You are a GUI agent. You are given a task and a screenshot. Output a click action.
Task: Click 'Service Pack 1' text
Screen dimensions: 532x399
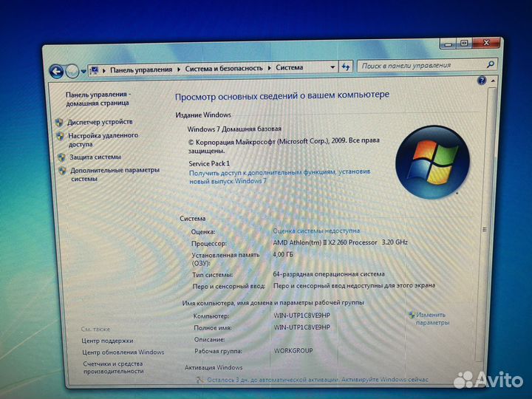pos(209,163)
